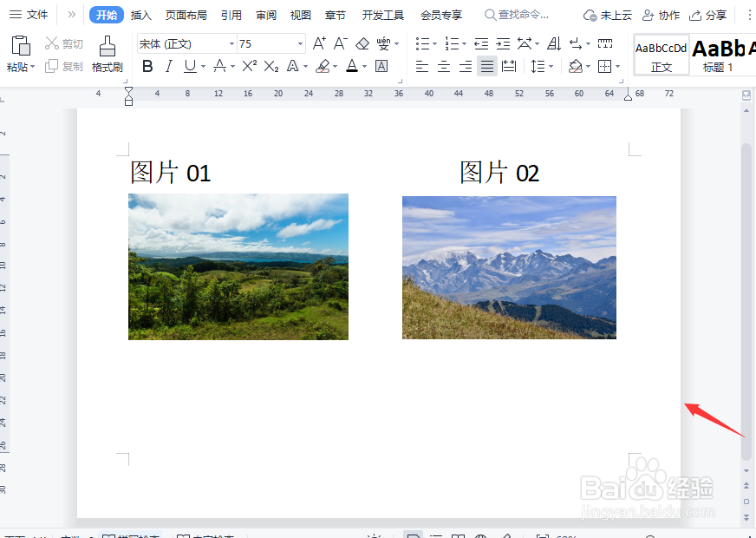The image size is (756, 538).
Task: Apply the text highlight color
Action: tap(323, 66)
